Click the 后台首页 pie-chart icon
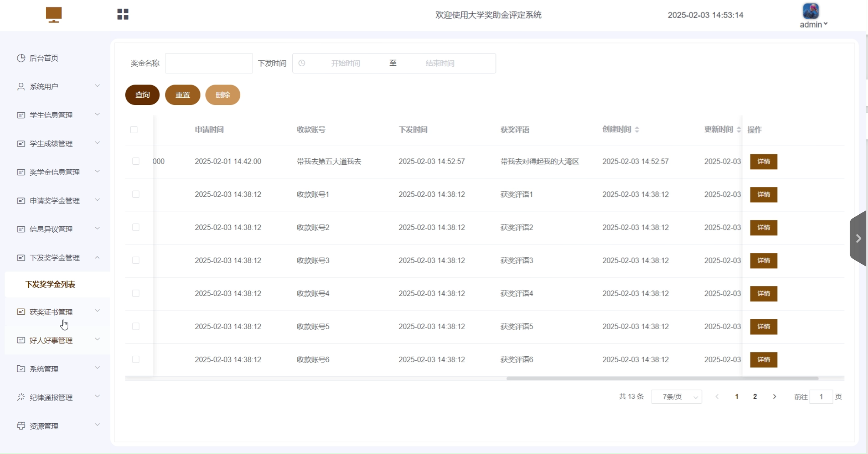 click(21, 58)
